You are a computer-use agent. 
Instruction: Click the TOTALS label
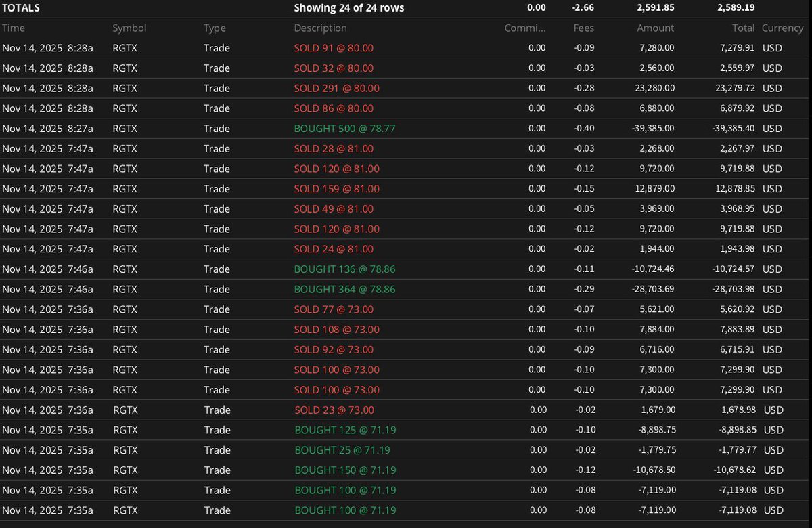point(21,8)
